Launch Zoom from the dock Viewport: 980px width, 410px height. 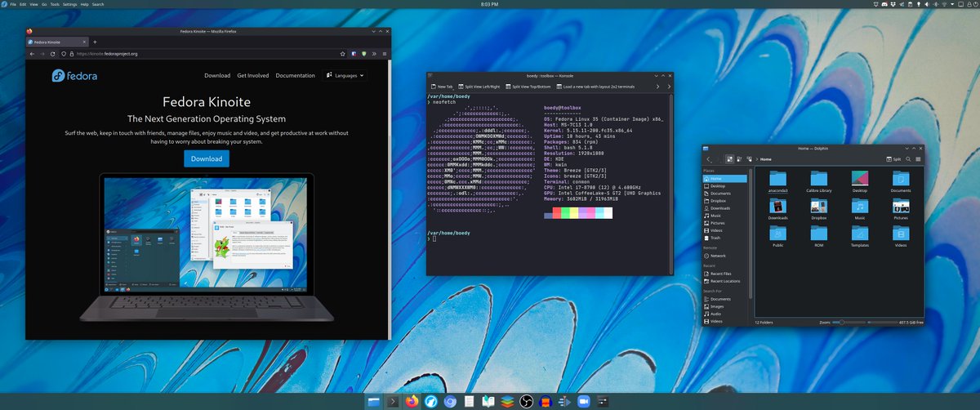[584, 402]
